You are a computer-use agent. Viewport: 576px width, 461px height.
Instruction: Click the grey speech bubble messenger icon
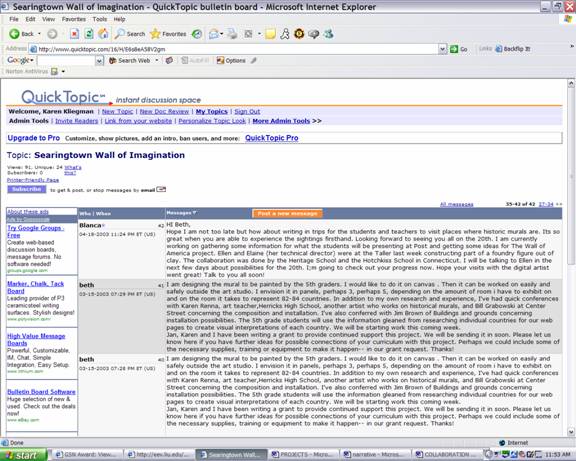point(313,34)
